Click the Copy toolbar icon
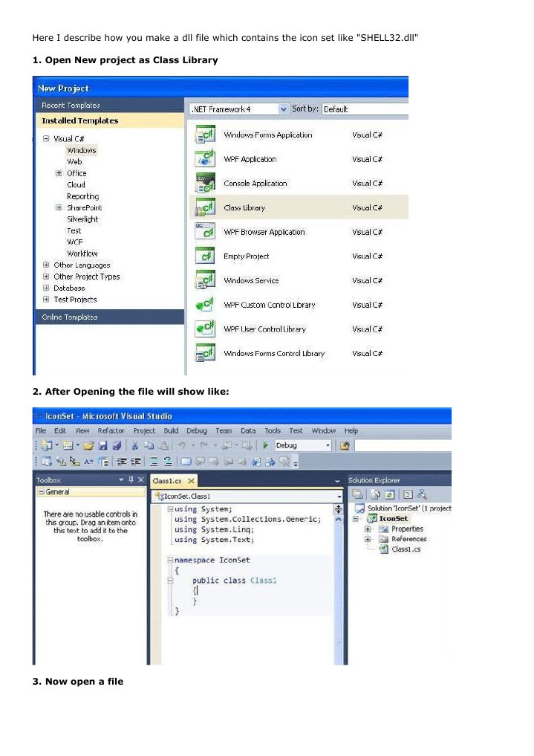Viewport: 534px width, 756px height. [x=149, y=445]
